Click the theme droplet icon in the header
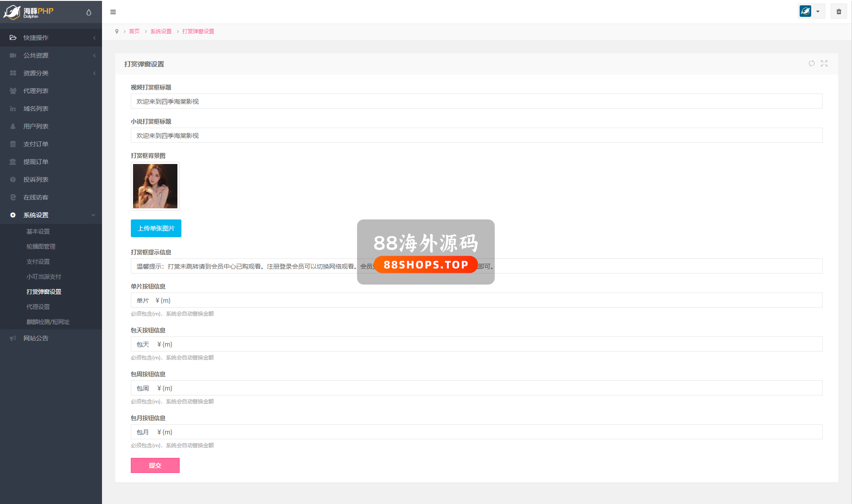 coord(89,12)
